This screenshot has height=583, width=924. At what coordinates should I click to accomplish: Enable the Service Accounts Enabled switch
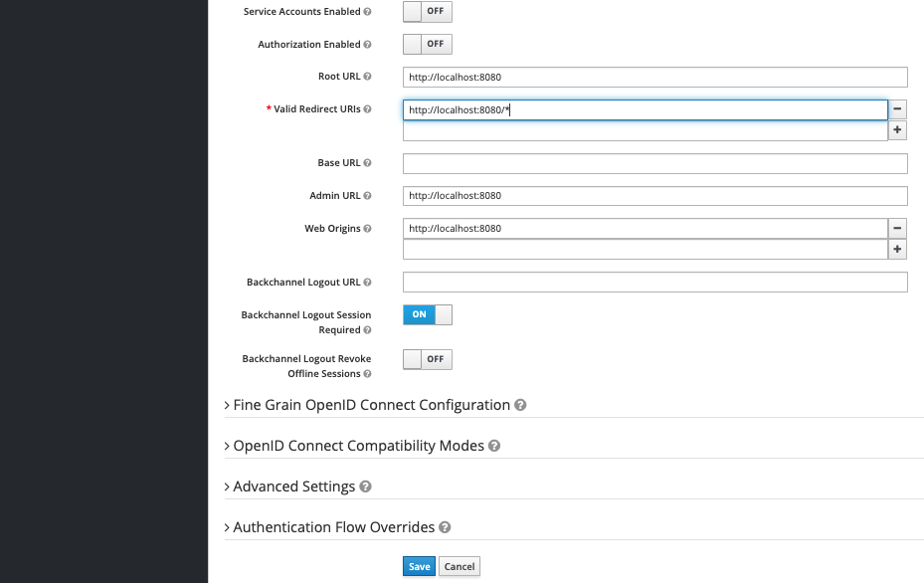[x=427, y=12]
